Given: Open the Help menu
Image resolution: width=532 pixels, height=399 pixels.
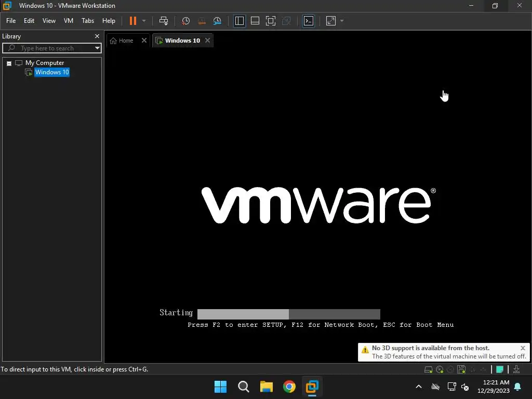Looking at the screenshot, I should click(x=109, y=21).
